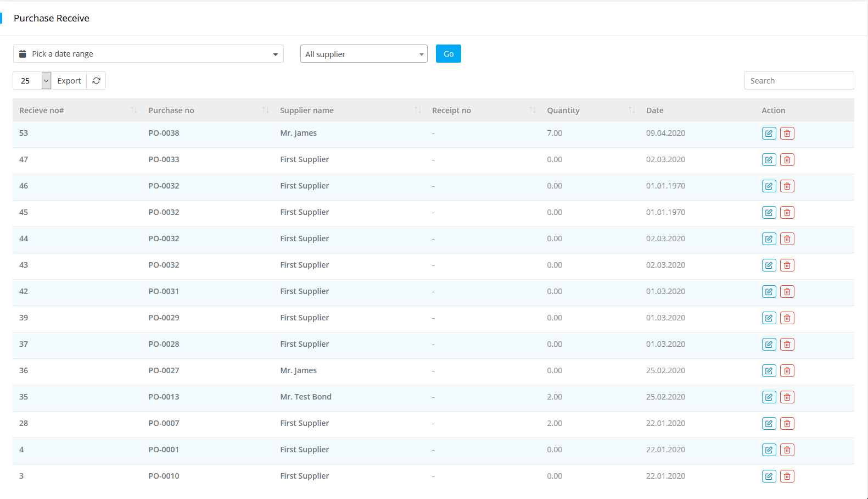Expand the All supplier dropdown
This screenshot has height=499, width=868.
363,54
